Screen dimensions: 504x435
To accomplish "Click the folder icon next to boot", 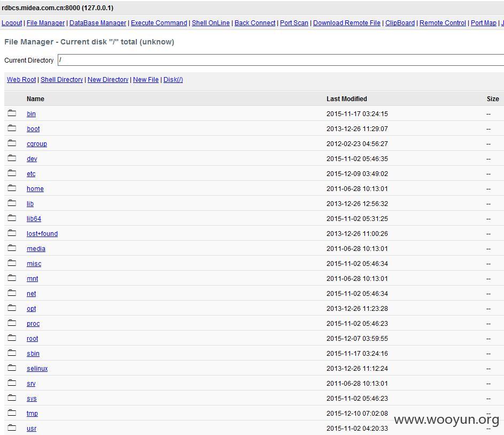I will pyautogui.click(x=12, y=128).
